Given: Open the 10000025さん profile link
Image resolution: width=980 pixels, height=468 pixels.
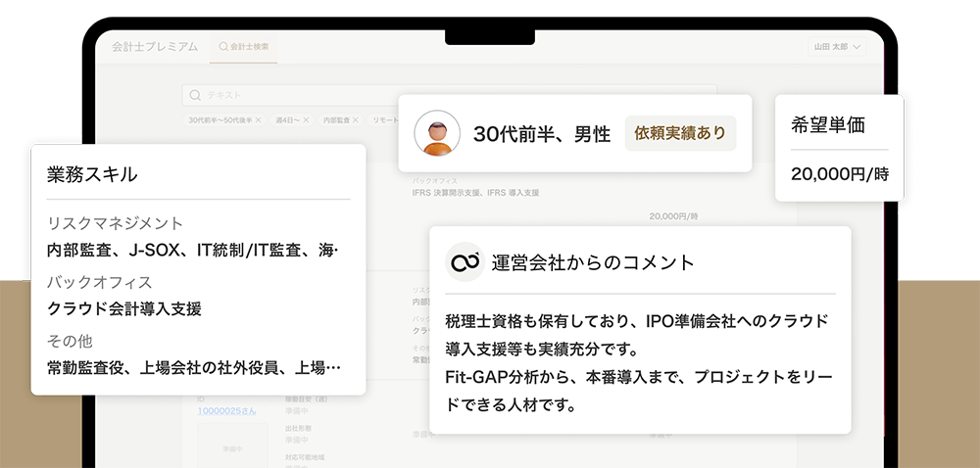Looking at the screenshot, I should pos(225,410).
